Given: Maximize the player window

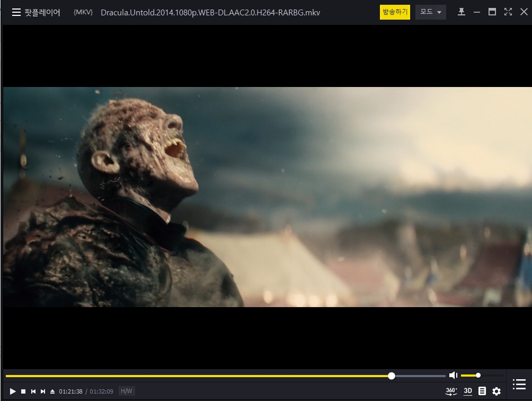Looking at the screenshot, I should [492, 12].
